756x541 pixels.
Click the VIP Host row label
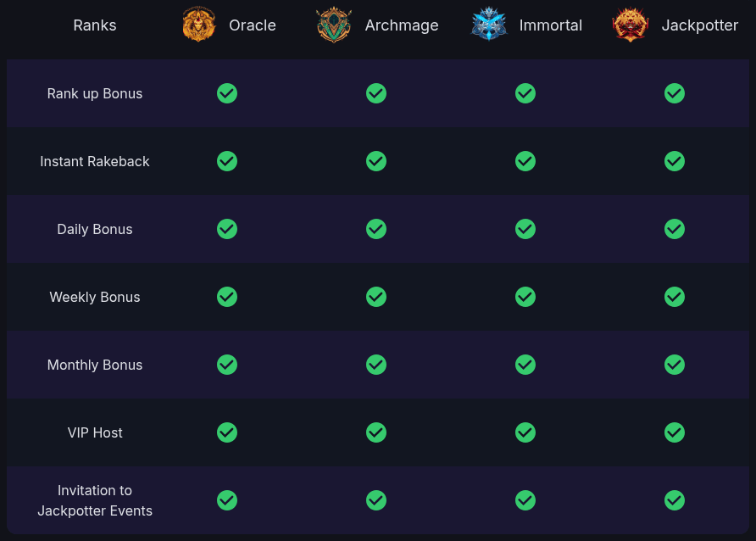click(95, 432)
